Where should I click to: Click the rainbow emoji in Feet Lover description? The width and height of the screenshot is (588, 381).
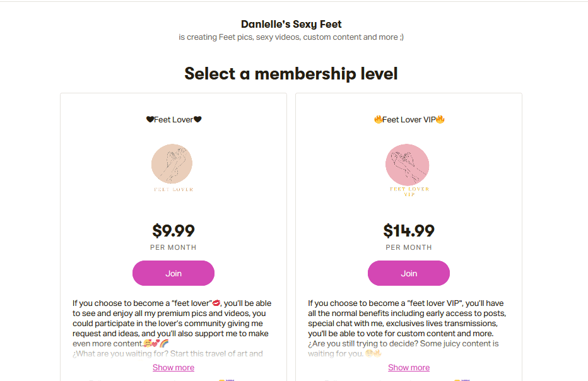(164, 343)
